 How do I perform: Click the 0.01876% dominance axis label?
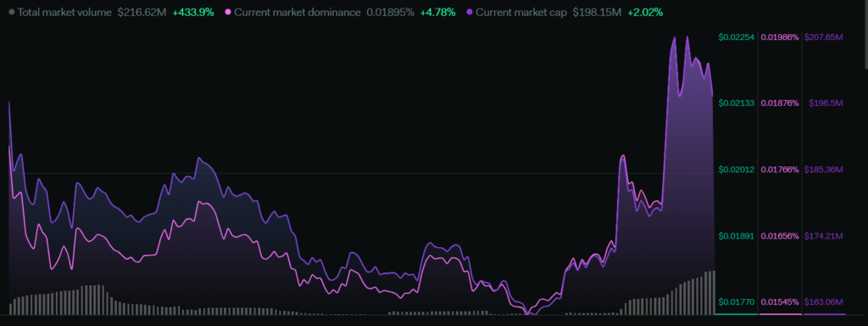click(780, 103)
